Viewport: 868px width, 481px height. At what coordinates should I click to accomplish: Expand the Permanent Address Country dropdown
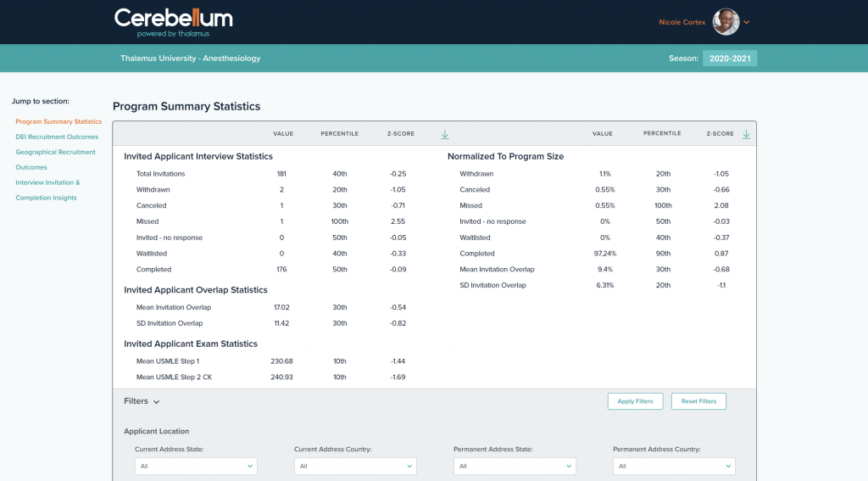[674, 466]
